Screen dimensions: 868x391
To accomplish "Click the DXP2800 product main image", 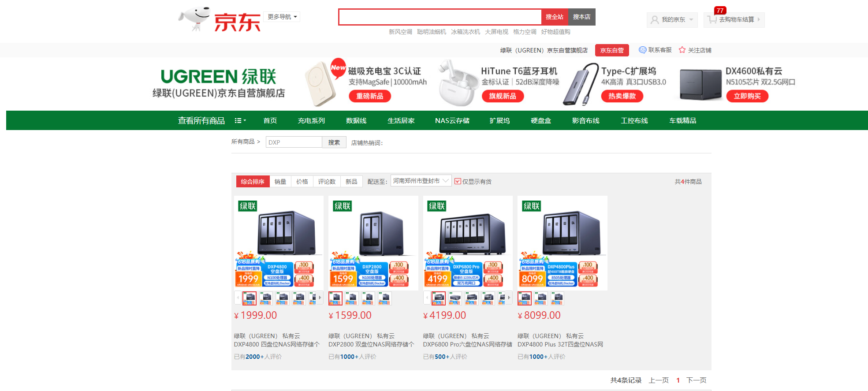I will point(373,243).
